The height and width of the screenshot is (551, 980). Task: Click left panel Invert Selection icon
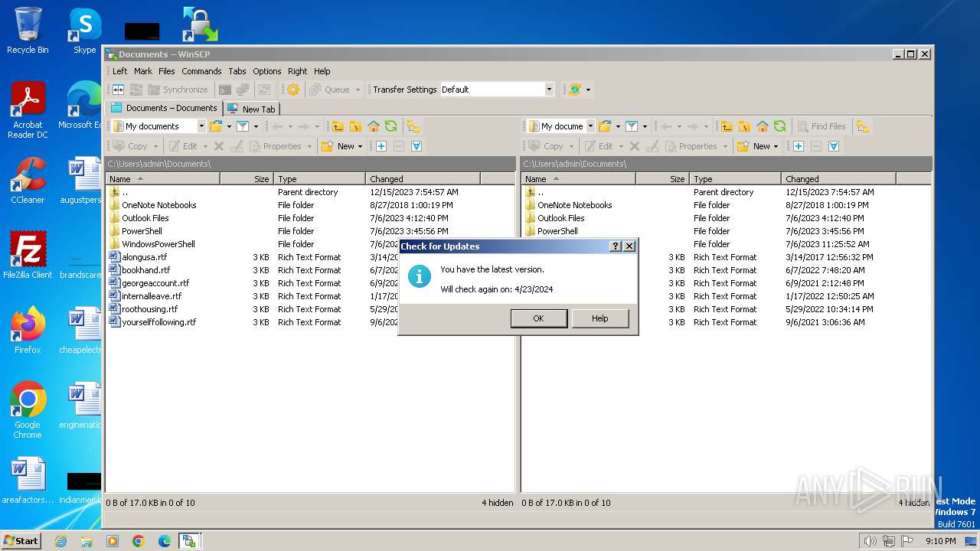pyautogui.click(x=416, y=146)
